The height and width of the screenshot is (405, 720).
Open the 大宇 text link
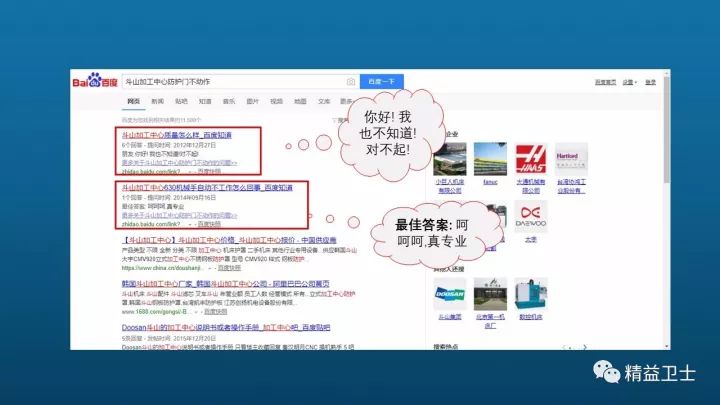coord(530,239)
